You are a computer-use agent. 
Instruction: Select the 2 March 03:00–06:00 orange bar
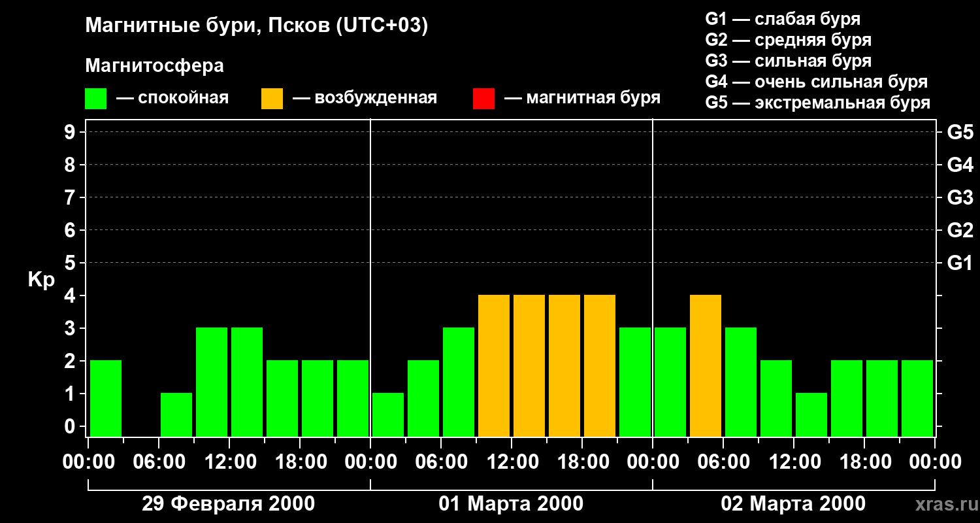click(x=706, y=365)
